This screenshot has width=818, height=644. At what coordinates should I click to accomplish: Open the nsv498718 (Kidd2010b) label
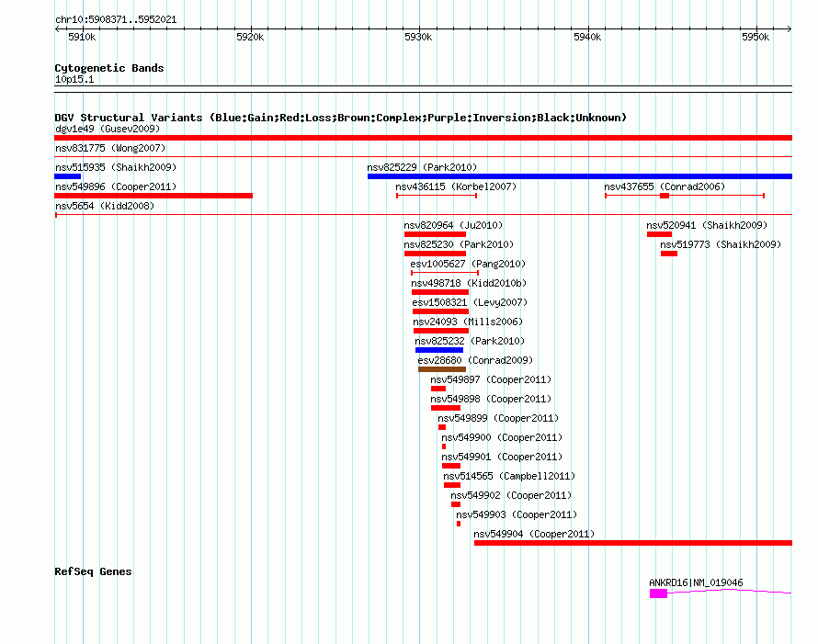469,283
